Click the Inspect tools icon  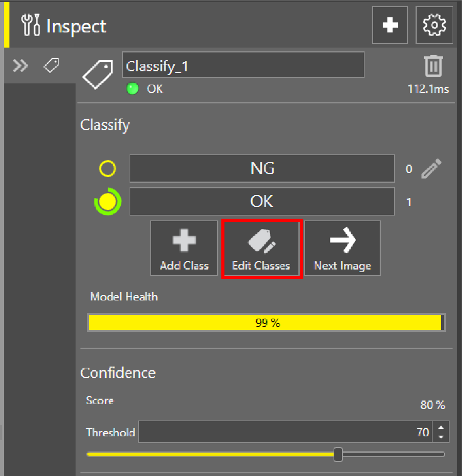30,25
